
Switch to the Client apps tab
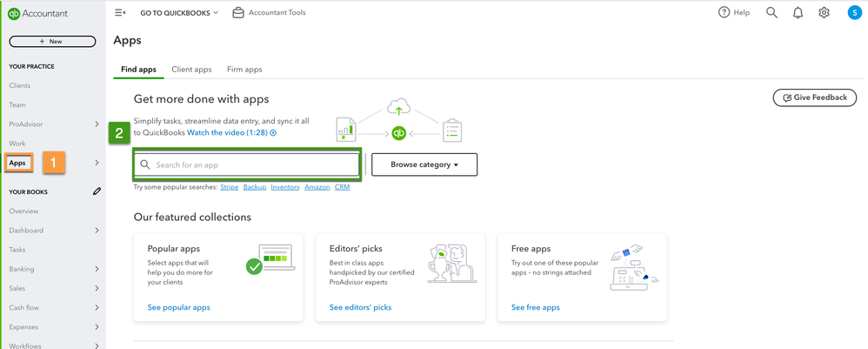[x=191, y=70]
